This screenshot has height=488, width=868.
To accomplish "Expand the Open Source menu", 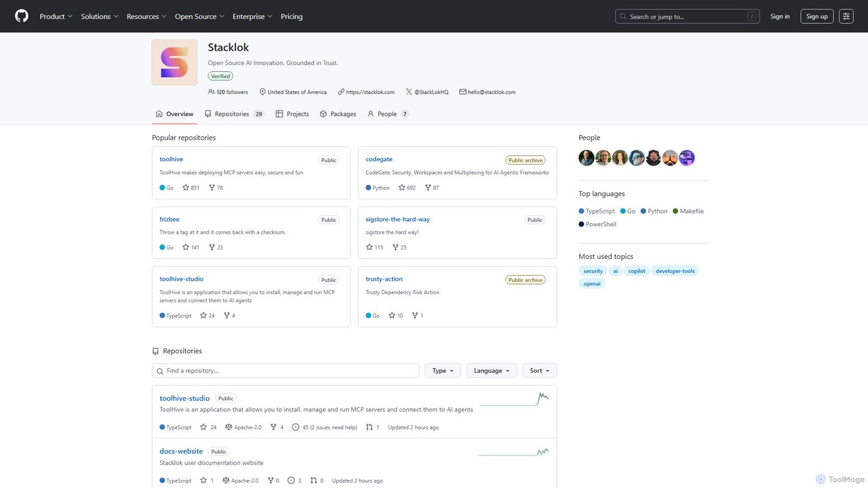I will point(199,16).
